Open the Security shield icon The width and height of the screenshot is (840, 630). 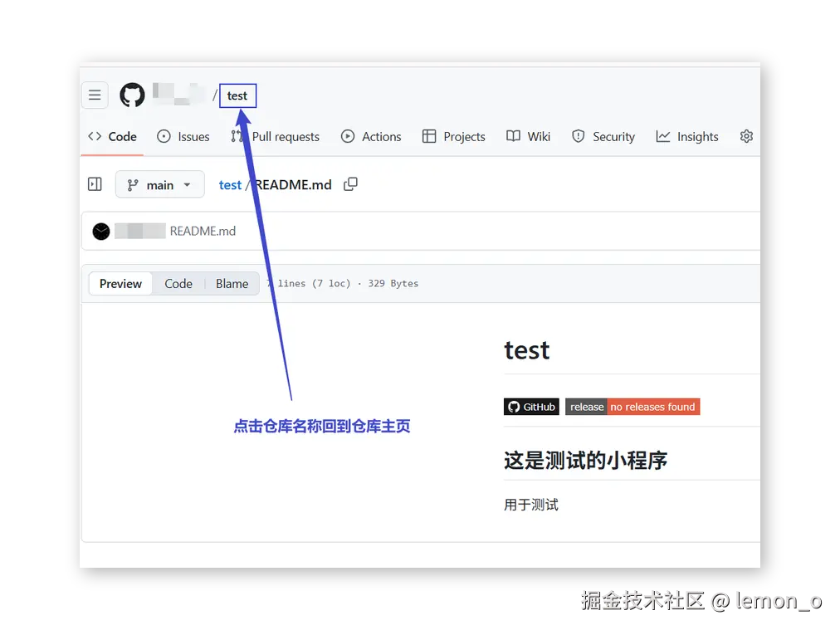[579, 136]
